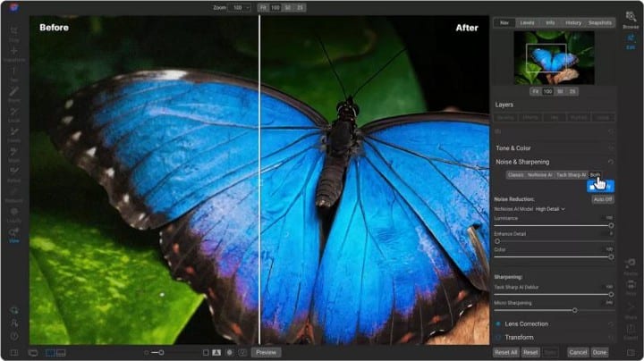Reset the Tone & Color section arrow

(x=611, y=148)
